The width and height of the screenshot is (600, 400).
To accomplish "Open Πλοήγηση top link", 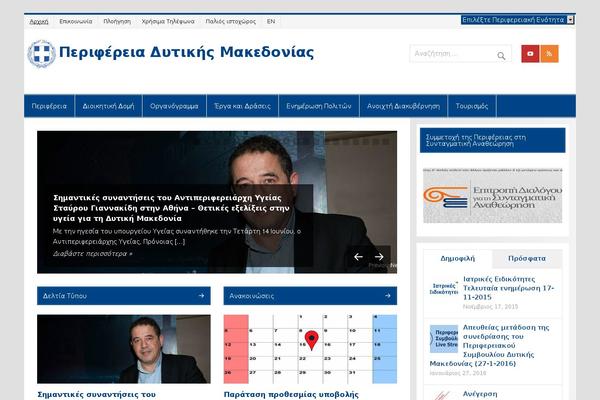I will click(117, 21).
